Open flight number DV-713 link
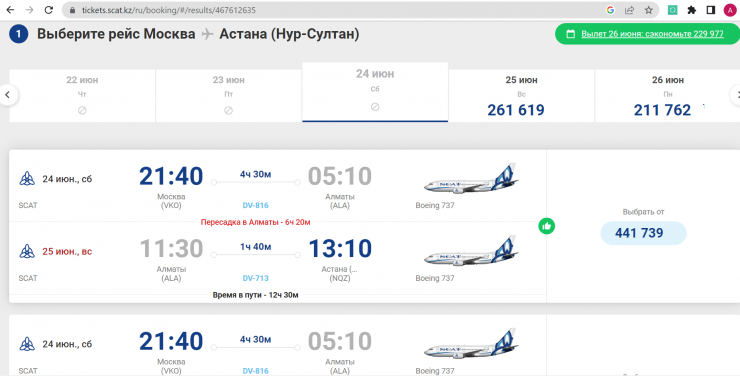The image size is (740, 376). (255, 278)
